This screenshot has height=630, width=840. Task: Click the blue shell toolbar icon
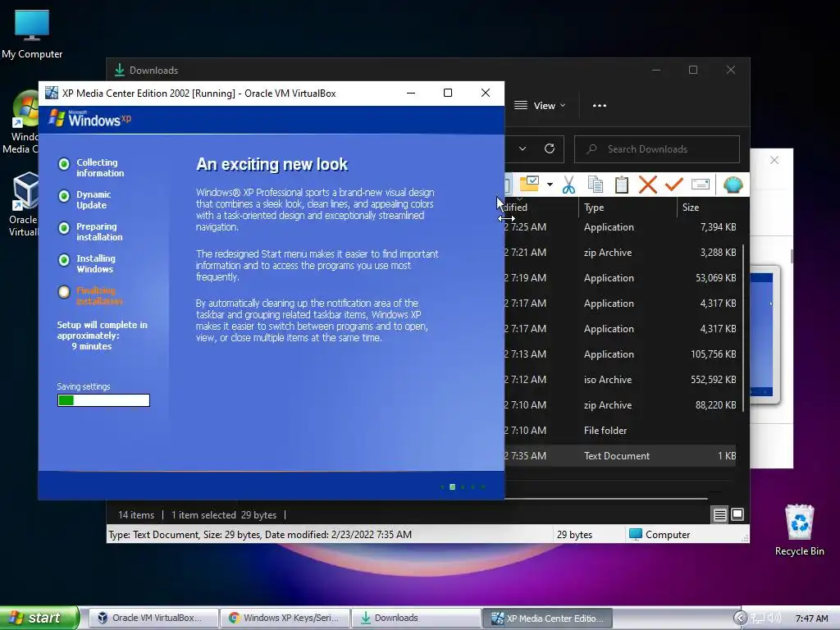coord(733,185)
